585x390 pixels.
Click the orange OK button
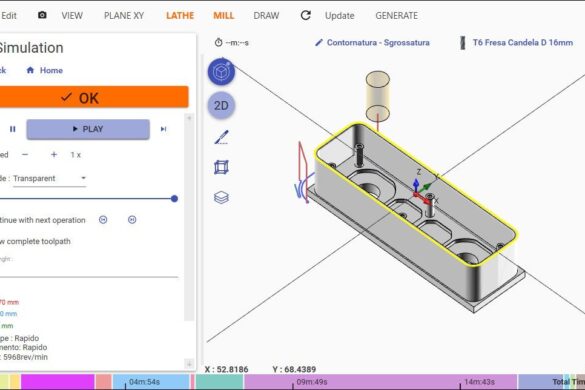93,97
